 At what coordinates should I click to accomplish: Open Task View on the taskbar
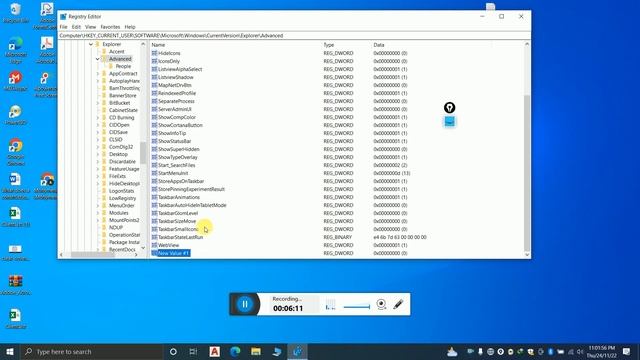pyautogui.click(x=193, y=351)
